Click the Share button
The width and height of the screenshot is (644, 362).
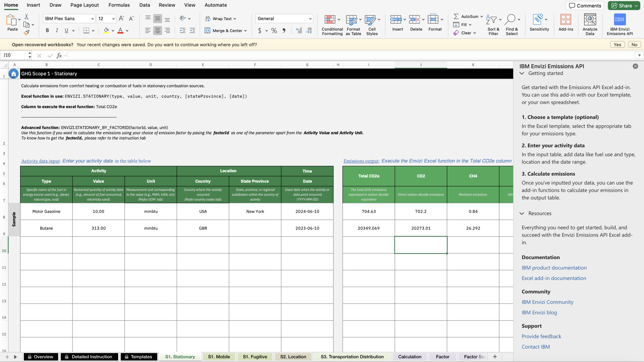pos(624,6)
